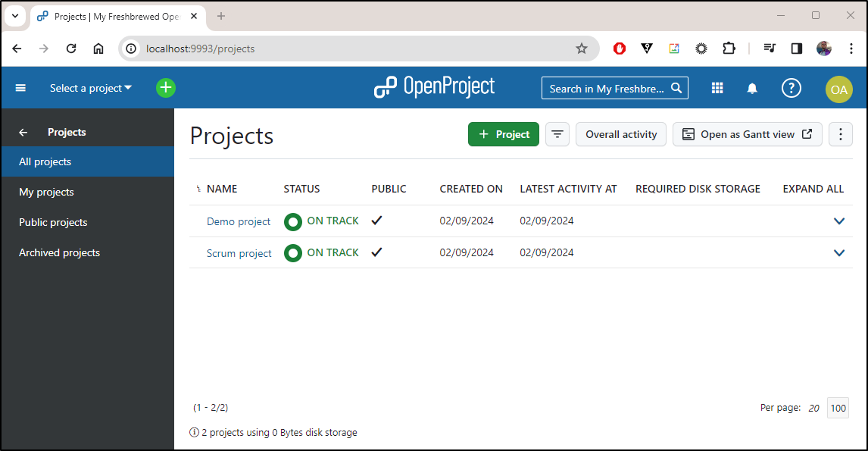Image resolution: width=868 pixels, height=451 pixels.
Task: Open the browser side panel
Action: pyautogui.click(x=797, y=49)
